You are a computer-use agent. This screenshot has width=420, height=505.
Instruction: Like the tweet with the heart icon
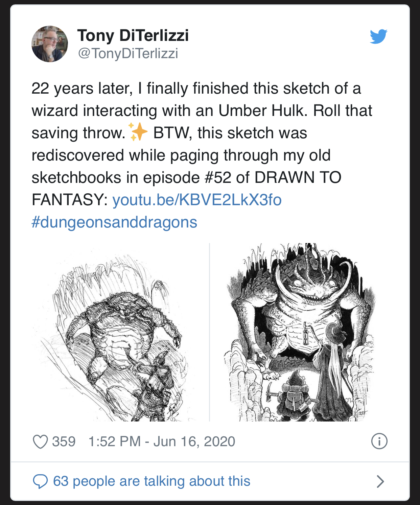click(x=40, y=442)
